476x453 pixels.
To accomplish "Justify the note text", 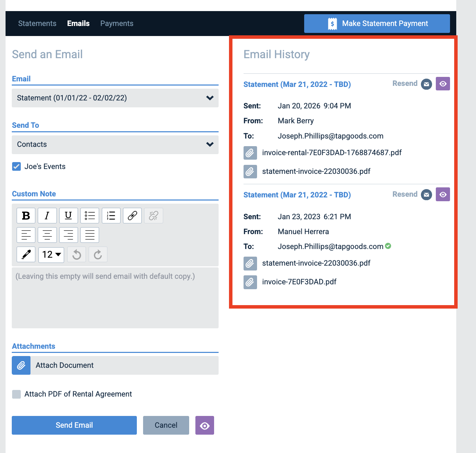I will (x=90, y=235).
